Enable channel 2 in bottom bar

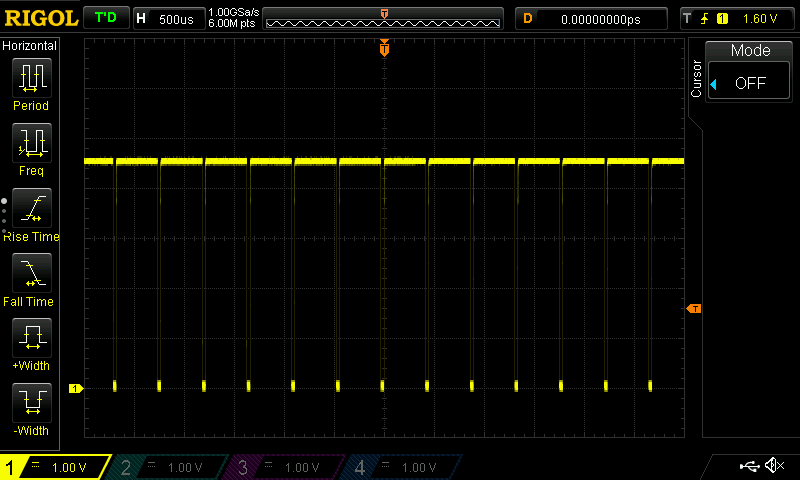170,467
